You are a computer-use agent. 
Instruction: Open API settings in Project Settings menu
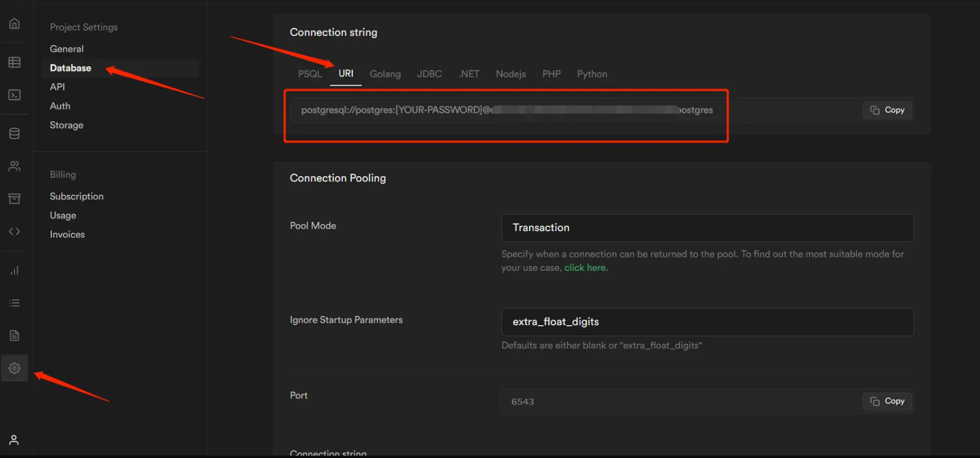57,87
